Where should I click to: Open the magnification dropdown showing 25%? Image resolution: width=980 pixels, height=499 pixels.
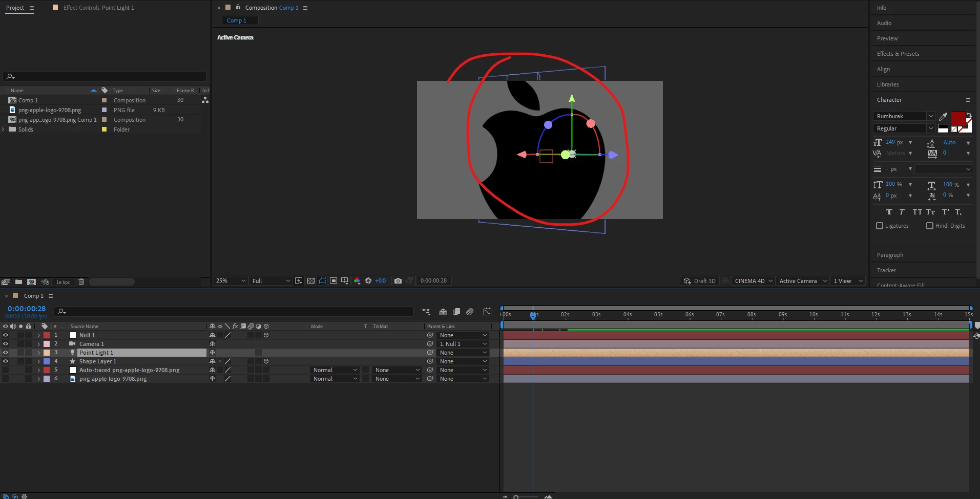[231, 281]
